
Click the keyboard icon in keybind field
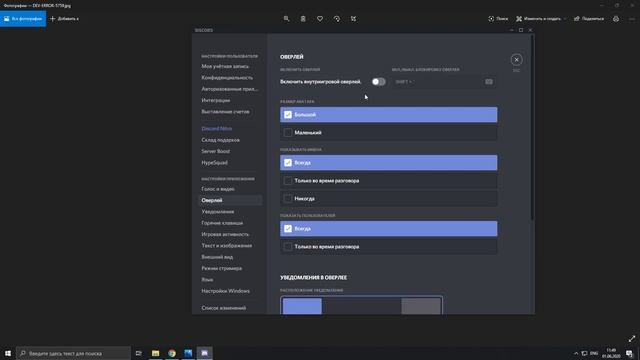tap(489, 82)
